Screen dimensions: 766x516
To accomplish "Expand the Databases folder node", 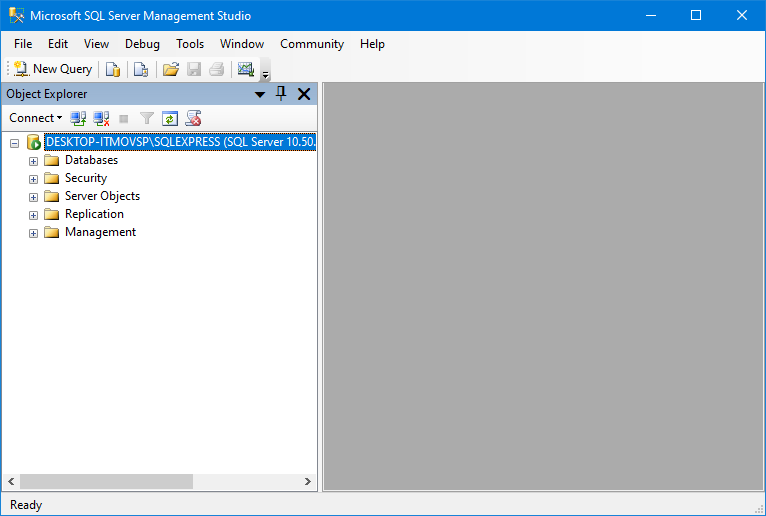I will pos(33,161).
